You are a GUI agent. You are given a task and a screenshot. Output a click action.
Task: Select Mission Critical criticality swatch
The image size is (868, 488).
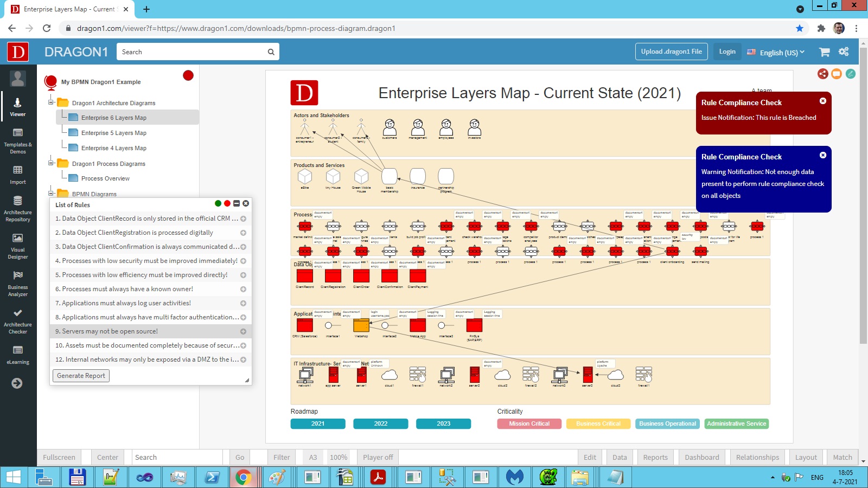pyautogui.click(x=529, y=423)
